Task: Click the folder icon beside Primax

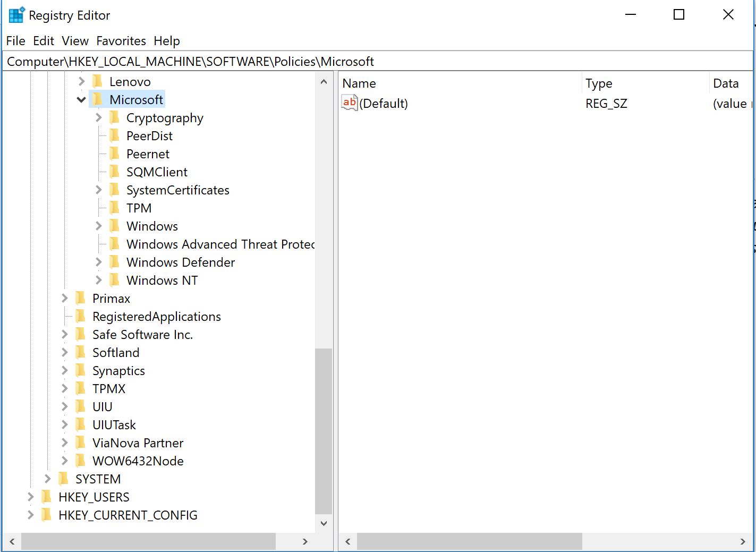Action: [80, 298]
